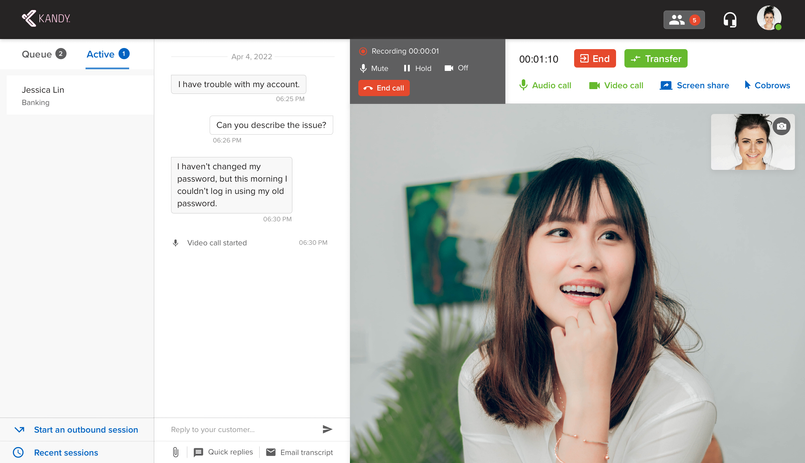Click the Quick replies chat bubble icon
The image size is (805, 463).
point(198,452)
